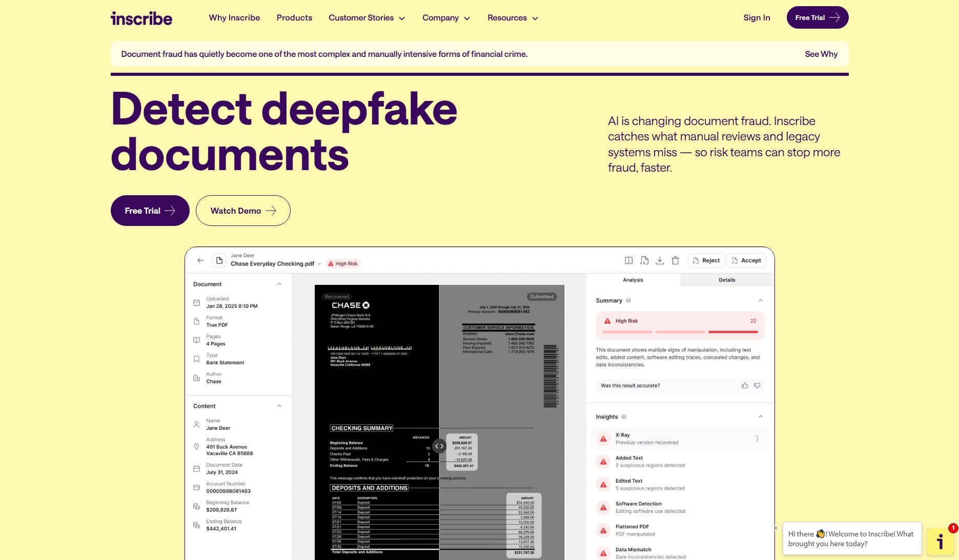Viewport: 959px width, 560px height.
Task: Delete the document using the trash icon
Action: pos(676,261)
